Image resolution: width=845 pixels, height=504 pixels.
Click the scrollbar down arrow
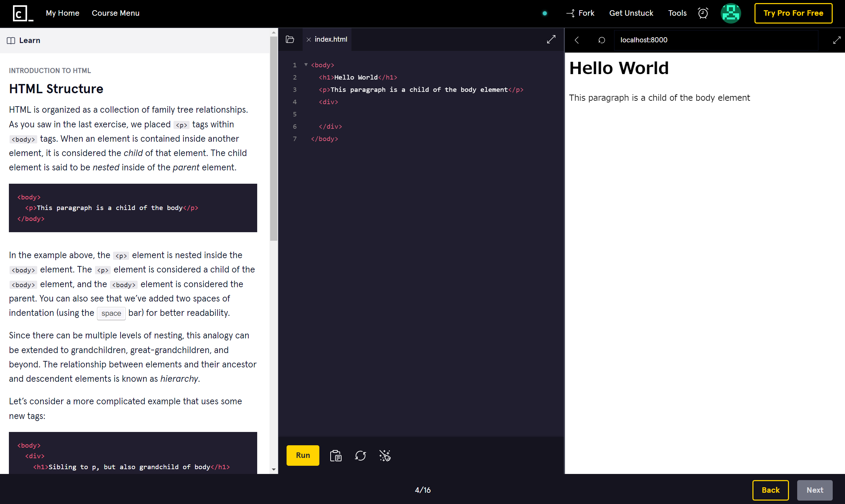coord(274,469)
